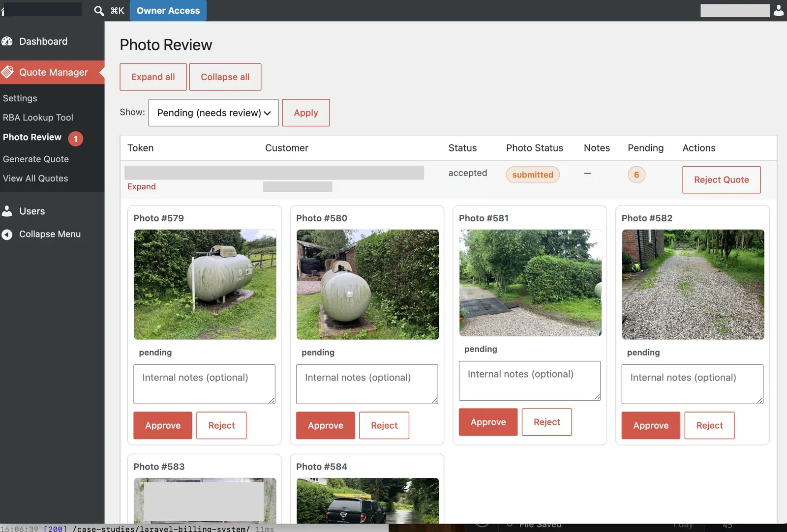The height and width of the screenshot is (532, 787).
Task: Click the search magnifier icon in top bar
Action: click(99, 10)
